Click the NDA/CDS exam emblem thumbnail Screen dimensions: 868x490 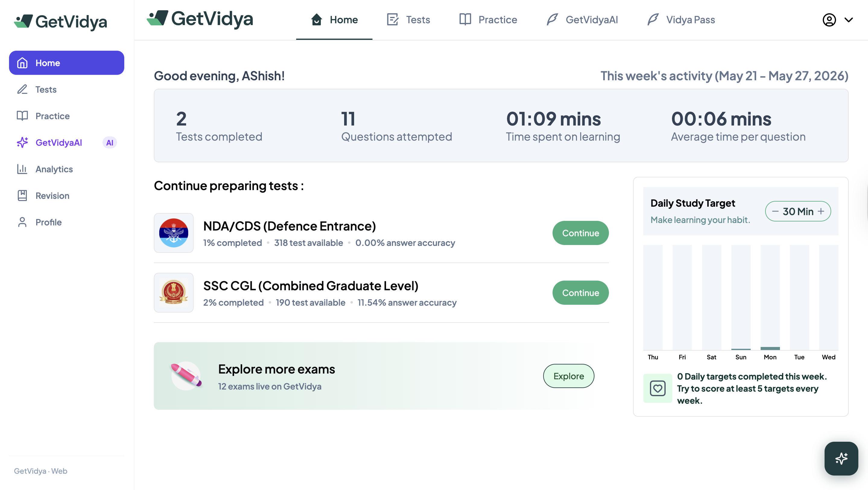[173, 233]
